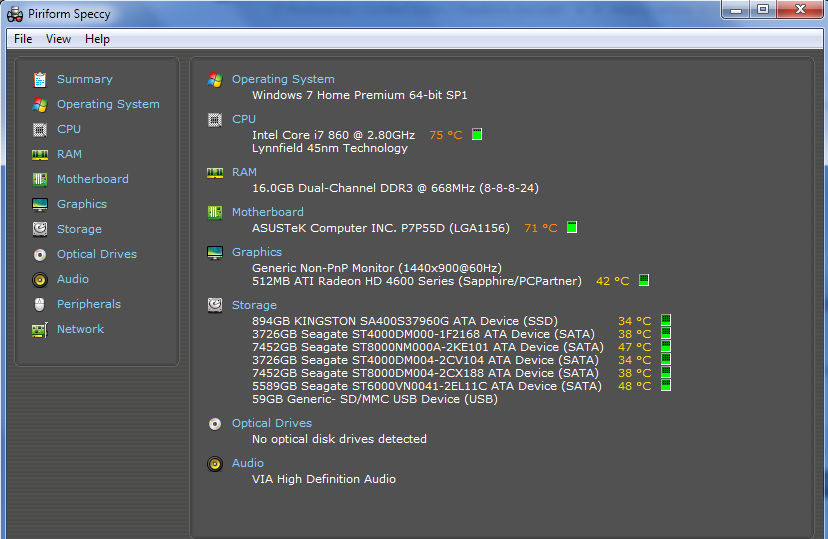Click green indicator next to motherboard 71 °C

(572, 227)
